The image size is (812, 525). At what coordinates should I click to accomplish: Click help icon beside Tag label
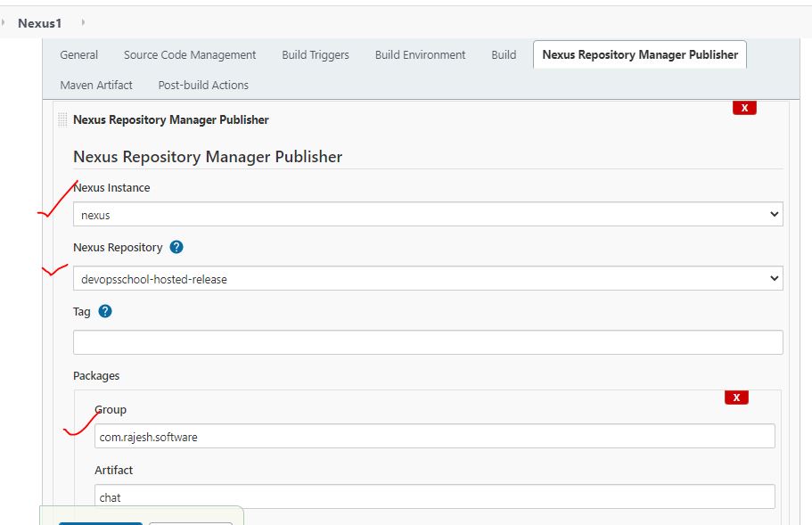105,311
